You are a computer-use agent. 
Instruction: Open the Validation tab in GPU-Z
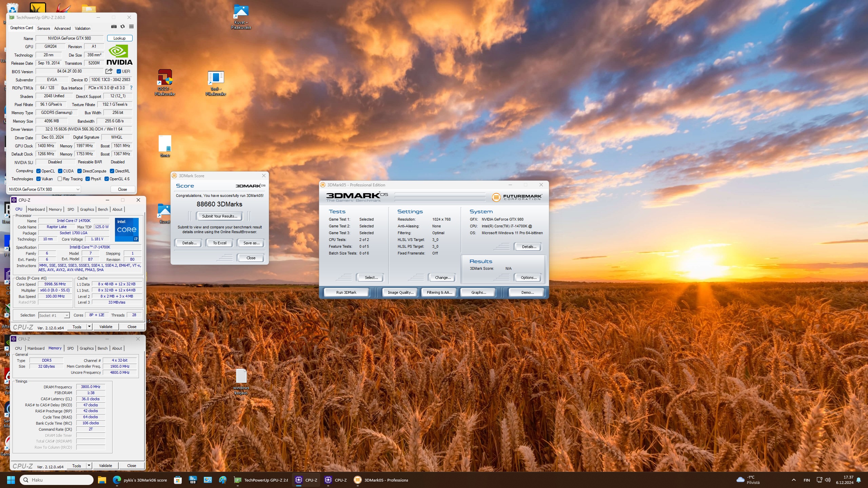tap(82, 28)
